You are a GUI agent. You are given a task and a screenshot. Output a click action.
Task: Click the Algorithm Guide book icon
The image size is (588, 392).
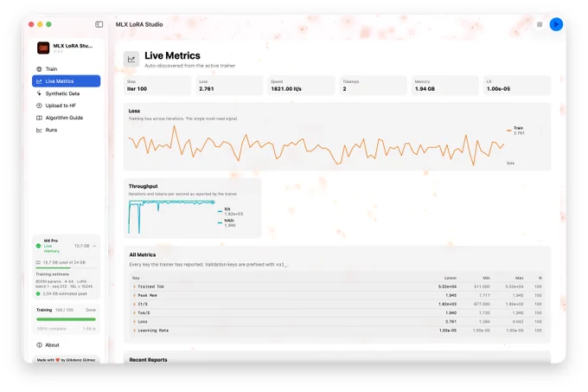(x=39, y=118)
